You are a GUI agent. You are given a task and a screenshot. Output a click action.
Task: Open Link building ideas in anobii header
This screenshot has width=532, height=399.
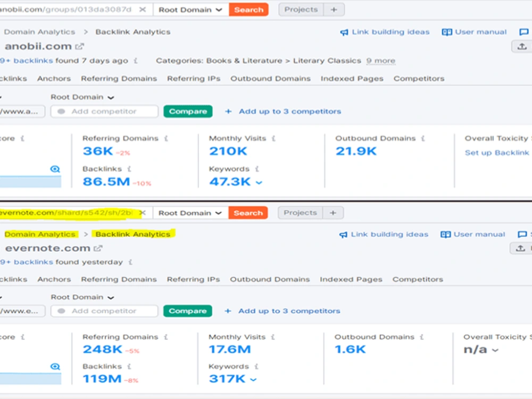pos(385,32)
